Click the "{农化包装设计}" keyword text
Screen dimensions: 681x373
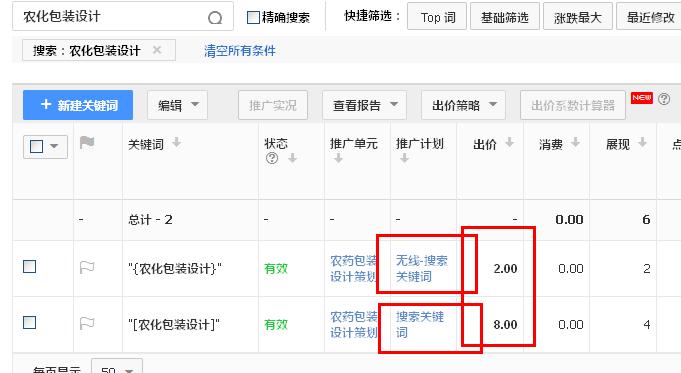tap(175, 268)
